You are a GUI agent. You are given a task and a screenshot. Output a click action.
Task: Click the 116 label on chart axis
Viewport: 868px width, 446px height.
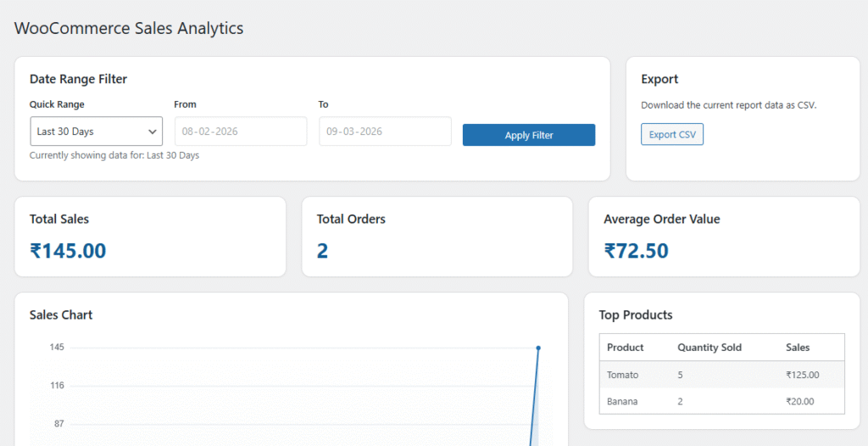(x=57, y=386)
